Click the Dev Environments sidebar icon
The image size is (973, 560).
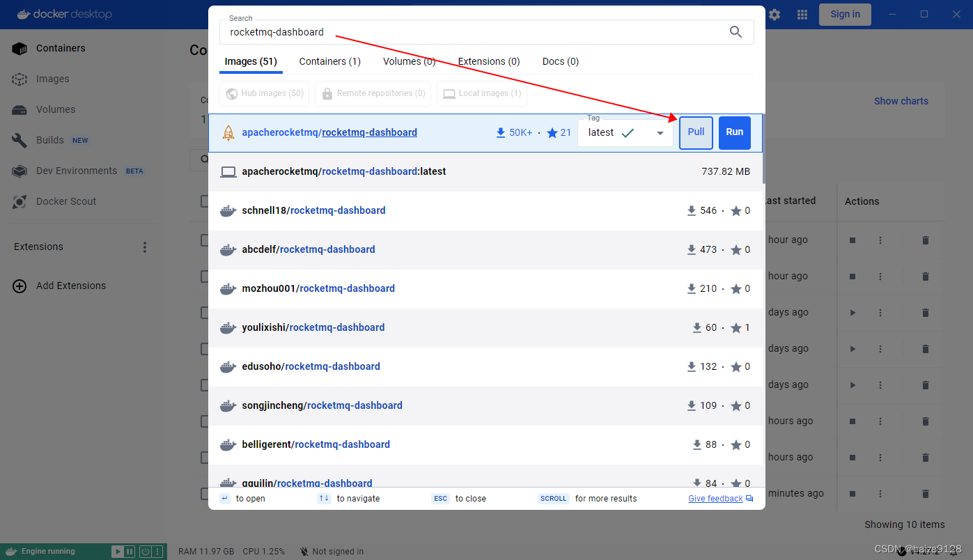pos(20,171)
